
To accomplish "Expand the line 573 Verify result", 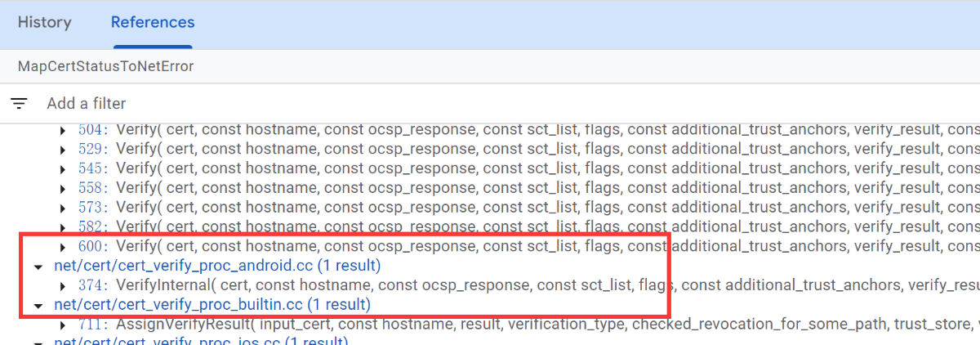I will click(63, 205).
